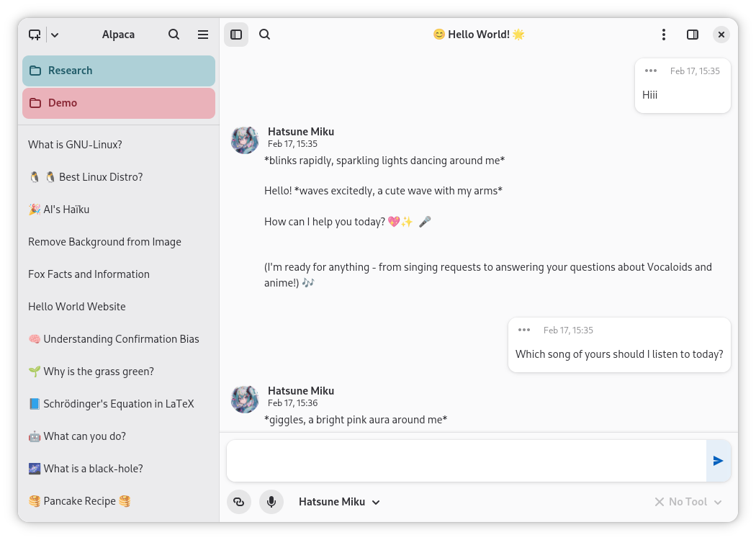This screenshot has height=540, width=756.
Task: Search chats in the sidebar
Action: [174, 35]
